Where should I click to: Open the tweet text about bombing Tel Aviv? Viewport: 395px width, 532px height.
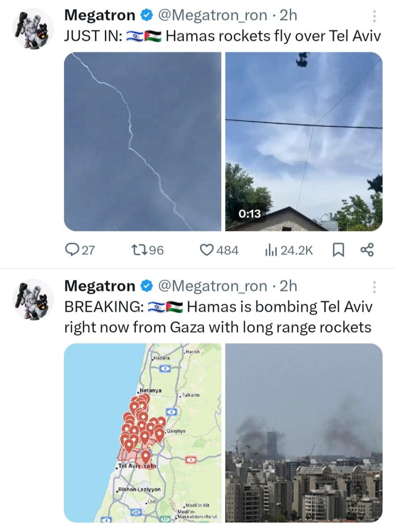click(x=218, y=317)
